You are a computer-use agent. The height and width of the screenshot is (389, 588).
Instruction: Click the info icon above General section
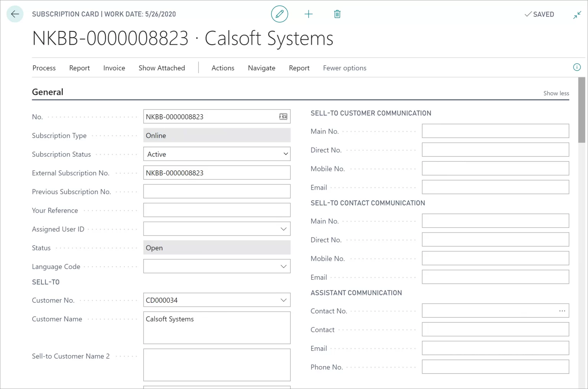(x=577, y=67)
